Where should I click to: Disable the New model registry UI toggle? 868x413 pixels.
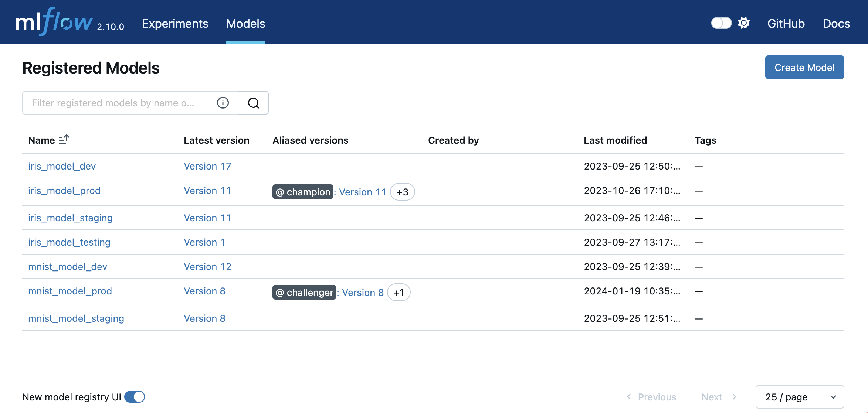(135, 397)
